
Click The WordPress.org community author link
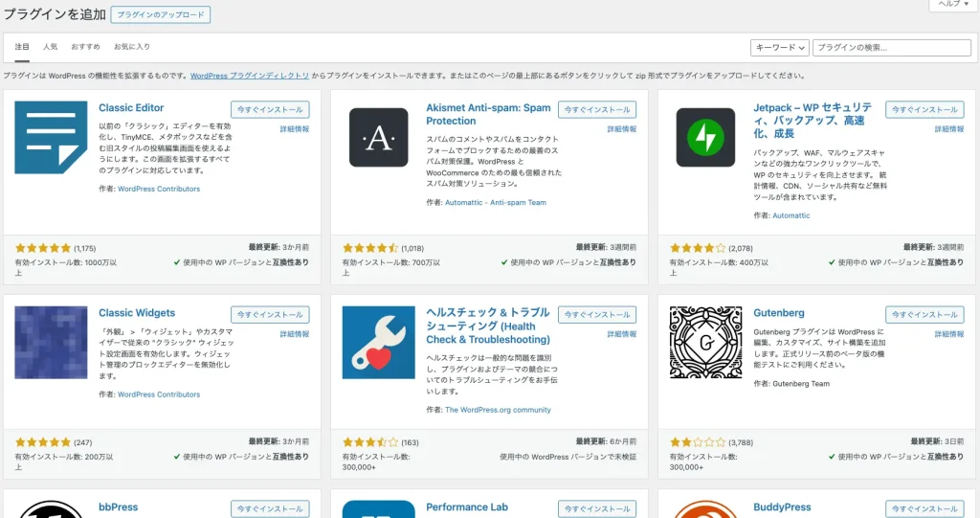point(498,411)
